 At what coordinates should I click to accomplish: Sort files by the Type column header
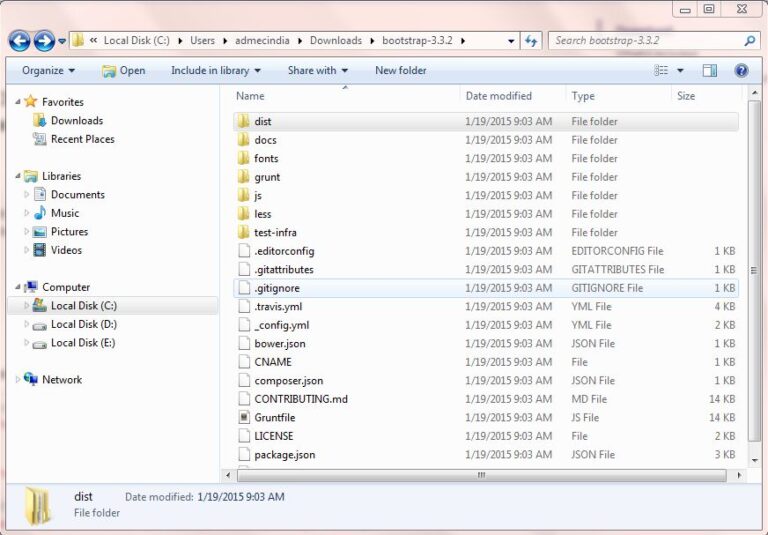click(583, 96)
